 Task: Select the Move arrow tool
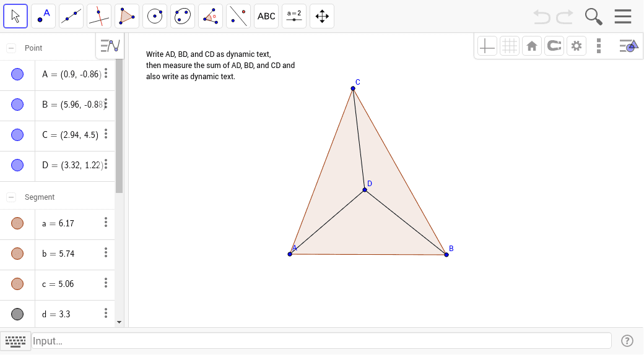pos(15,17)
